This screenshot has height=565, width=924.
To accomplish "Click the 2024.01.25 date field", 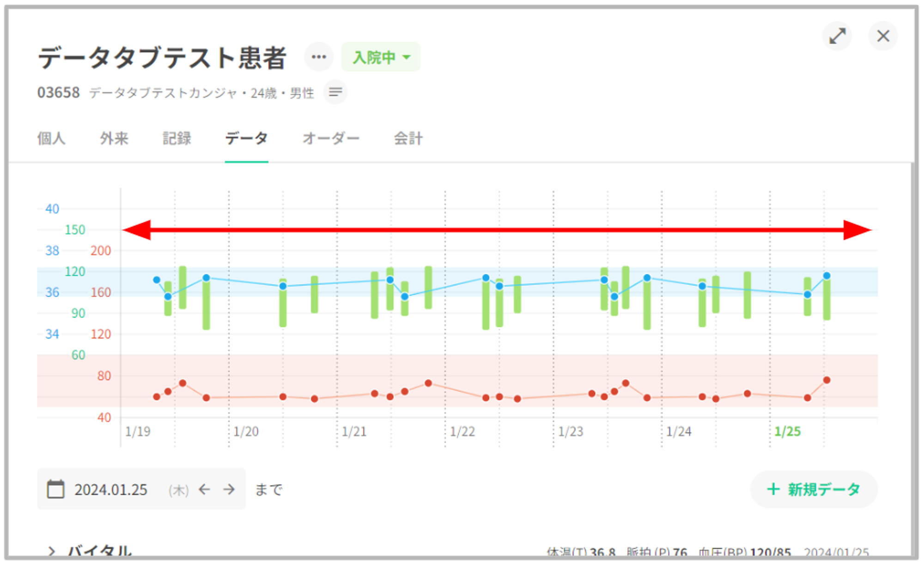I will pyautogui.click(x=111, y=489).
